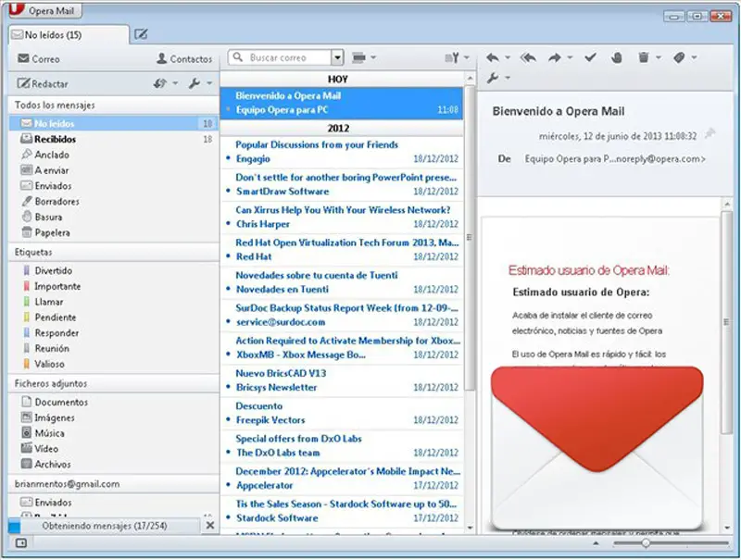Click the Obteniendo mensajes progress bar
The image size is (741, 560).
tap(105, 526)
